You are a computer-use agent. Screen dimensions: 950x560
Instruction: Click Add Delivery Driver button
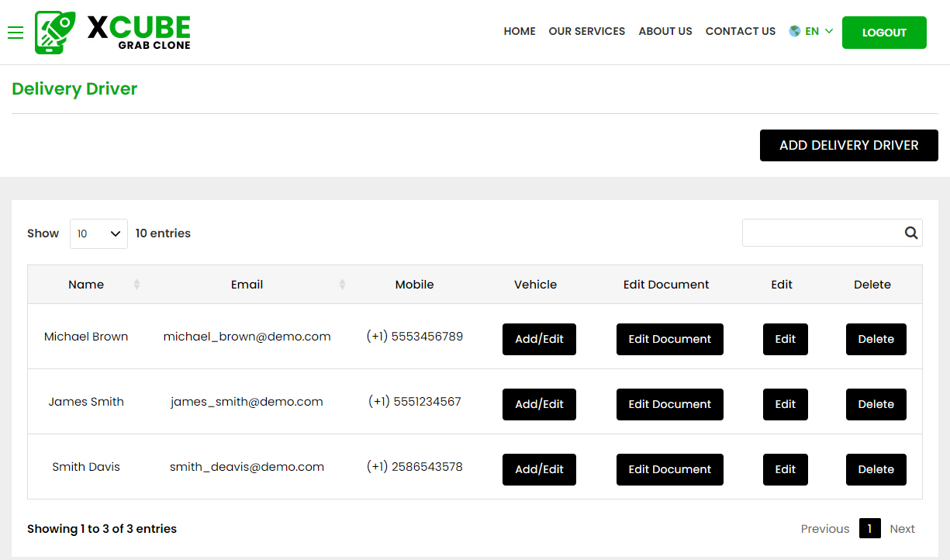pos(848,146)
